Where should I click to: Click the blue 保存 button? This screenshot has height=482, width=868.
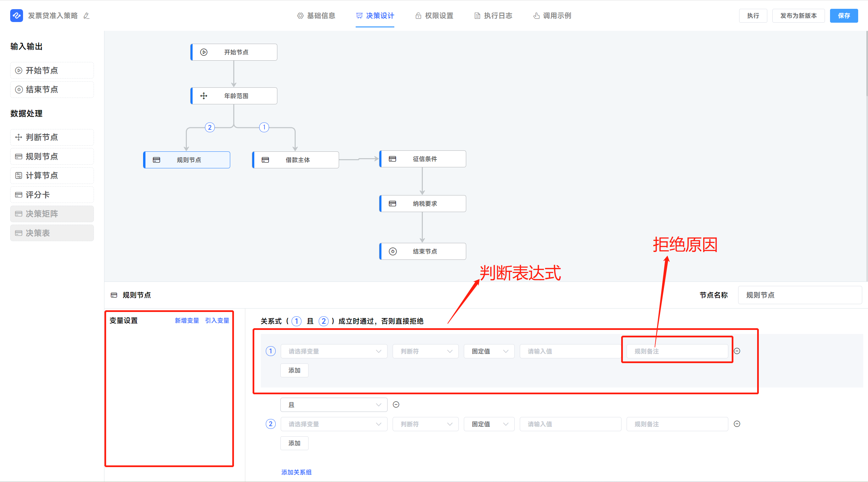pos(844,16)
